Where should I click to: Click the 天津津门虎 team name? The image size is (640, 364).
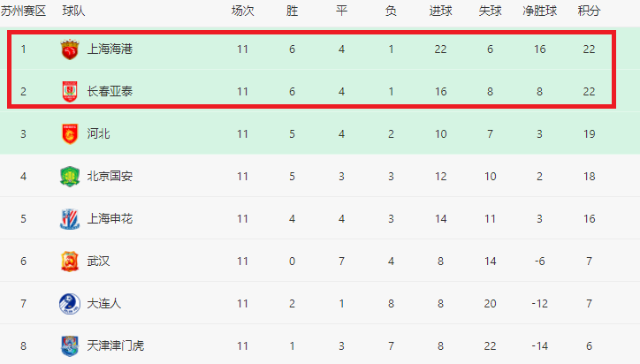click(x=116, y=346)
